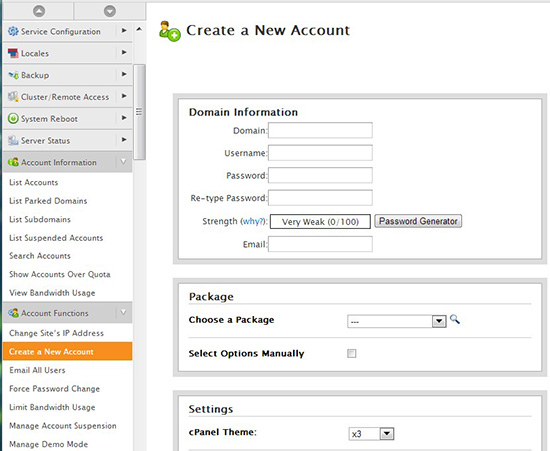Viewport: 550px width, 451px height.
Task: Click the Cluster/Remote Access icon
Action: pos(13,97)
